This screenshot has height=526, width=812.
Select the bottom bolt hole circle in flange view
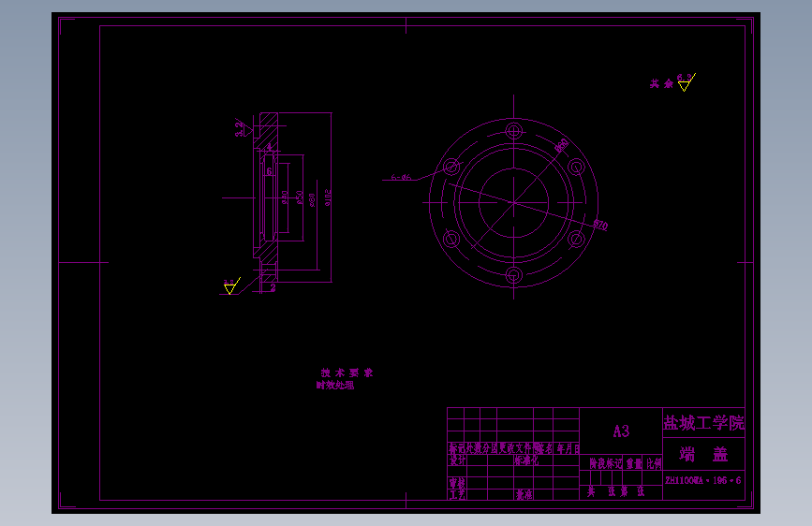pyautogui.click(x=514, y=275)
